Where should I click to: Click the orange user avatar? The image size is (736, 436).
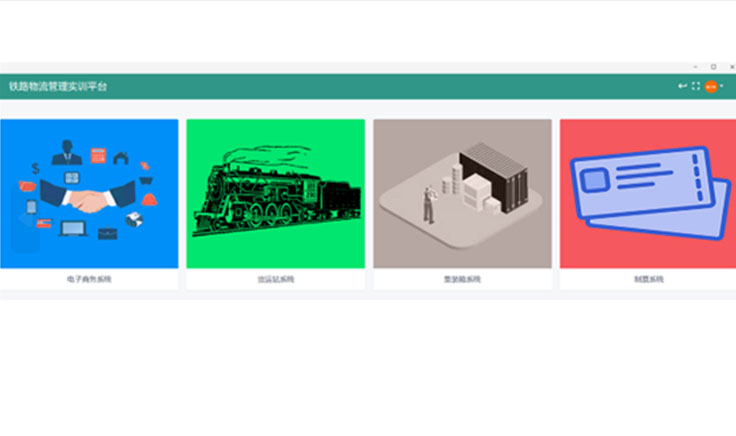click(711, 87)
